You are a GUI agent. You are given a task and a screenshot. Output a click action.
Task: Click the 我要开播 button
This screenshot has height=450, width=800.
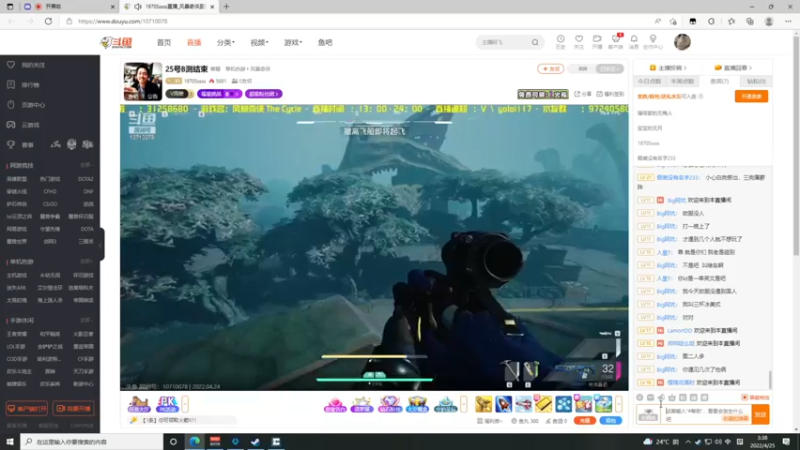click(x=73, y=408)
